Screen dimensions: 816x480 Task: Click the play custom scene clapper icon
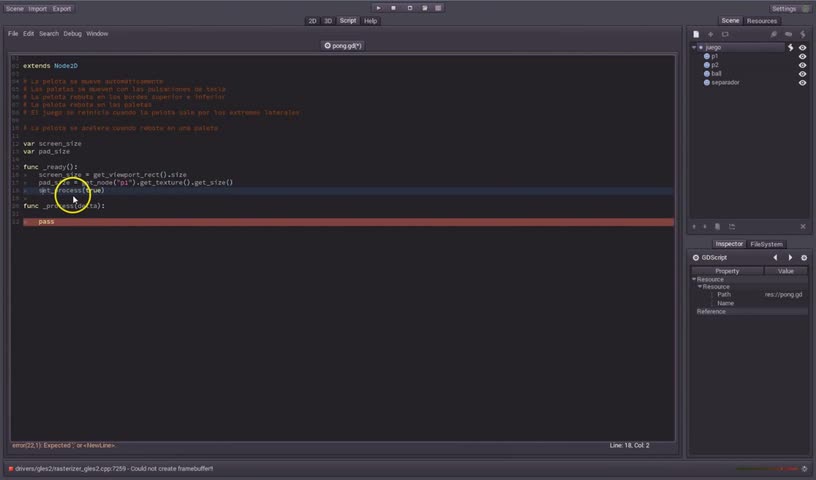pos(425,8)
